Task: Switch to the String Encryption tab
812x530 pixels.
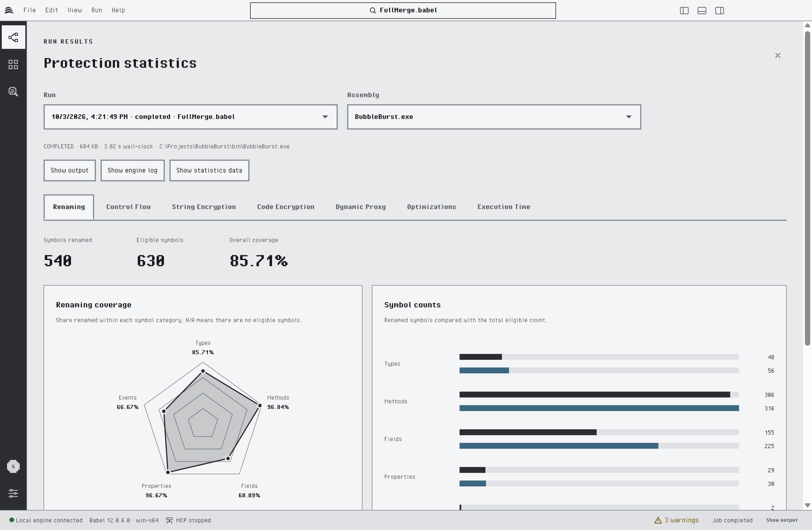Action: tap(204, 207)
